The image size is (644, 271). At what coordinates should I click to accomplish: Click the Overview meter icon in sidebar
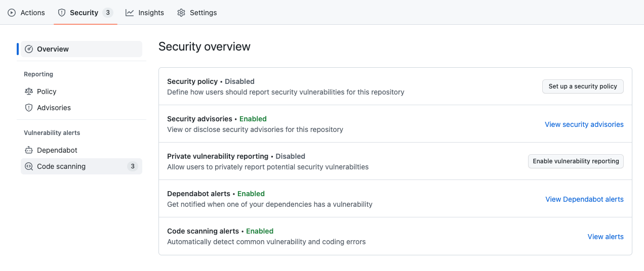(29, 49)
